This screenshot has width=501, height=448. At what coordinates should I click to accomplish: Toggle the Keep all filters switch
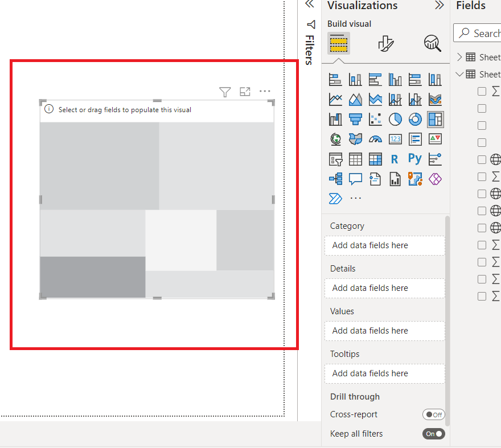(x=434, y=434)
